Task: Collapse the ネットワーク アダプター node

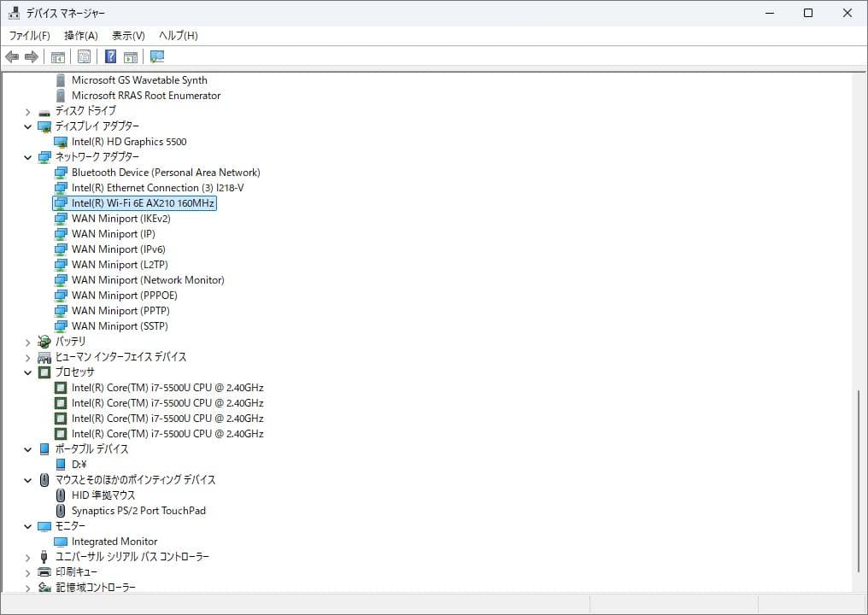Action: click(27, 158)
